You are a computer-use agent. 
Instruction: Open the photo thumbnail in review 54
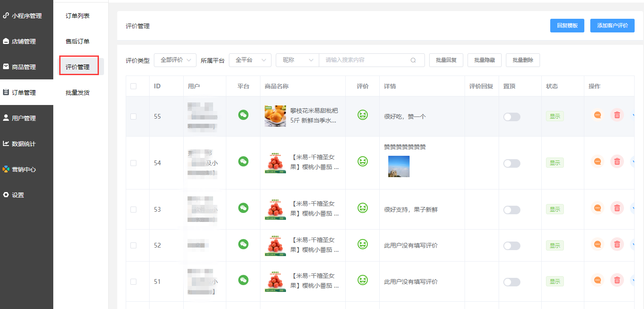click(x=399, y=166)
